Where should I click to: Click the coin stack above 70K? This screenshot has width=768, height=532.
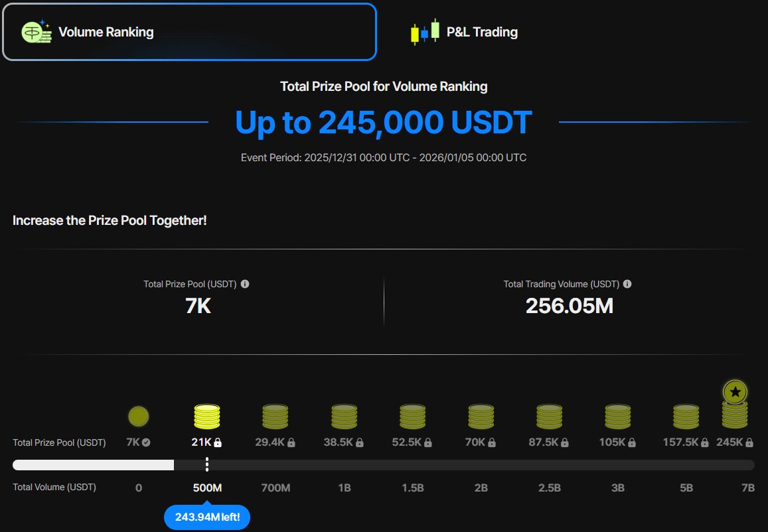(481, 417)
